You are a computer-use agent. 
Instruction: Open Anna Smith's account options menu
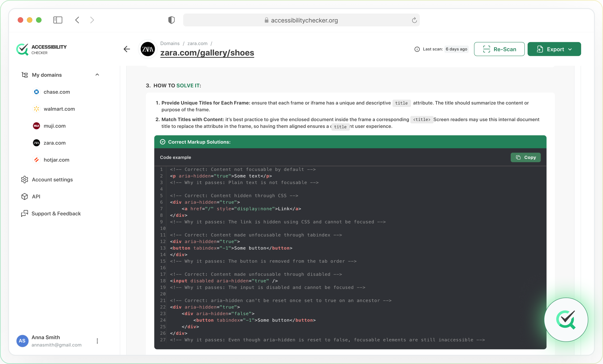coord(97,341)
